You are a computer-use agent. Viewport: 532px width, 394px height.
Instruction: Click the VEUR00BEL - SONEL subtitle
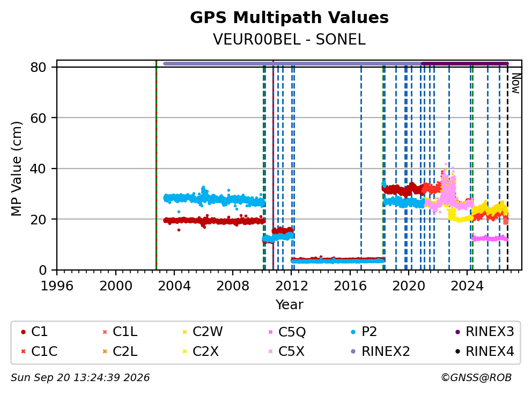[290, 40]
